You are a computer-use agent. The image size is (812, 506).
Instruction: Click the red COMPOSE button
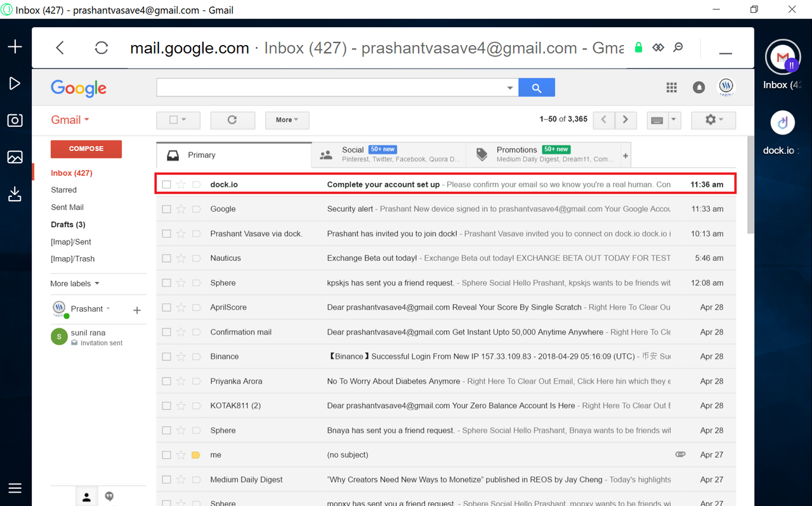[86, 149]
